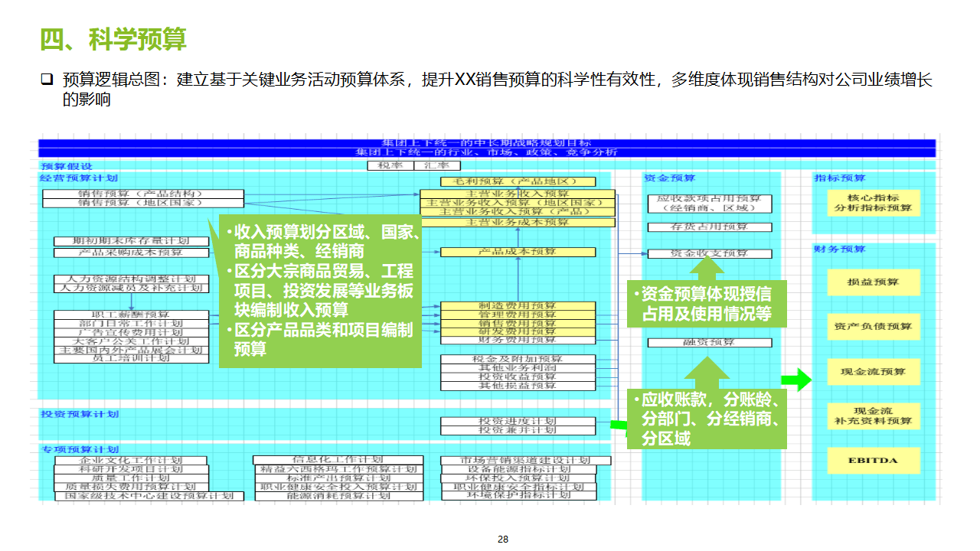
Task: Click the yellow 现金流预算 box
Action: (874, 371)
